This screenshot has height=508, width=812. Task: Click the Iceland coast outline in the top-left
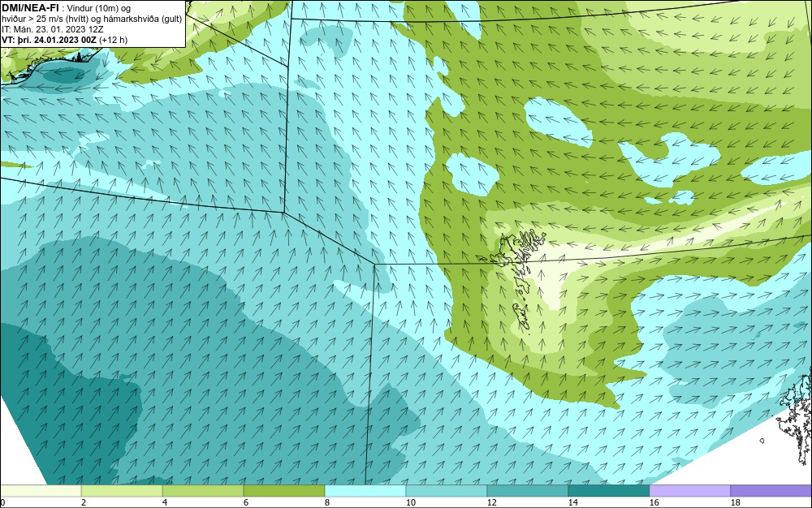(50, 65)
